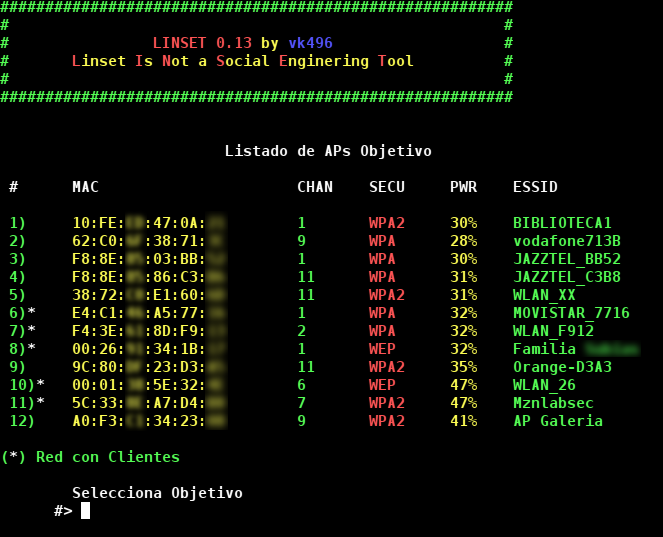Click the Linset Is Not a Social Enginering Tool tagline
663x537 pixels.
[x=243, y=61]
